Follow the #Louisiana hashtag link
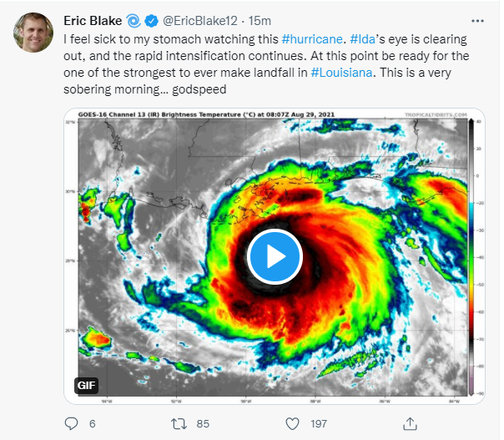The width and height of the screenshot is (504, 440). point(342,72)
